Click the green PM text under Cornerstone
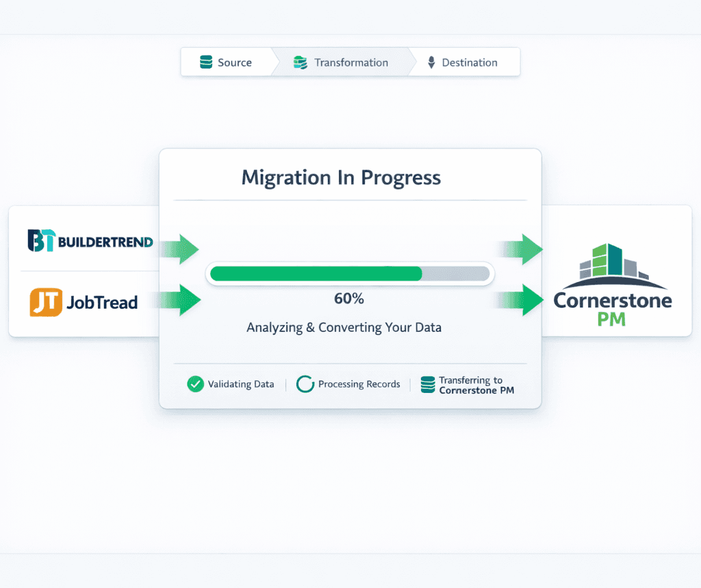The height and width of the screenshot is (588, 701). 611,319
